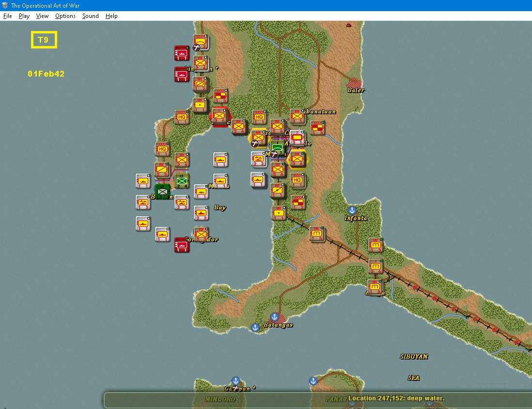This screenshot has height=409, width=532.
Task: Select the red ship counter beside Corregidor
Action: click(182, 245)
